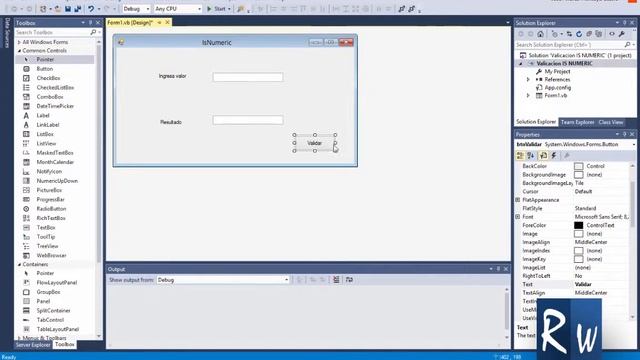Screen dimensions: 640x360
Task: Open the Data Sources side tab
Action: pos(7,33)
